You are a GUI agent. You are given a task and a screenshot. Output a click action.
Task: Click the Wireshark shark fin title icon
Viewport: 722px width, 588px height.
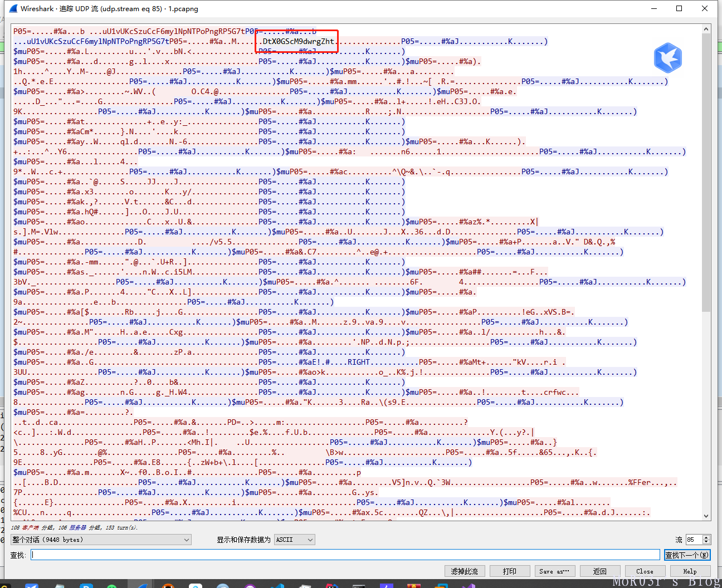coord(13,8)
